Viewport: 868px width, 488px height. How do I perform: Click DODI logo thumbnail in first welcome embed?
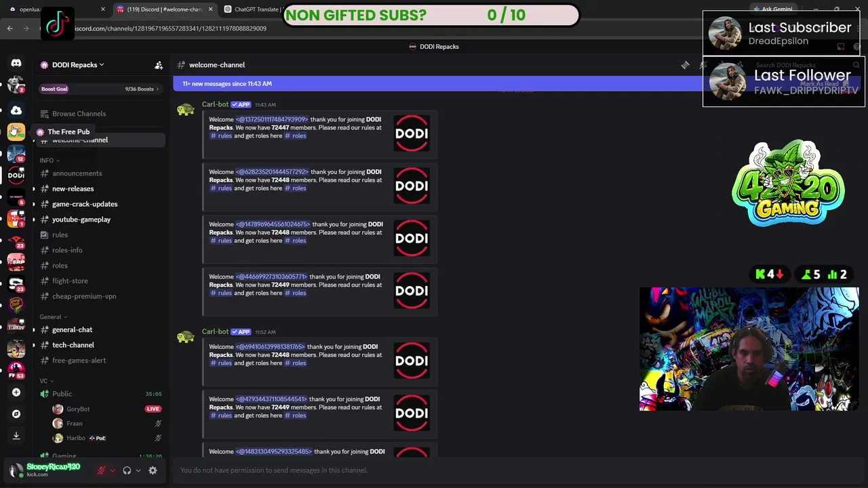coord(412,134)
